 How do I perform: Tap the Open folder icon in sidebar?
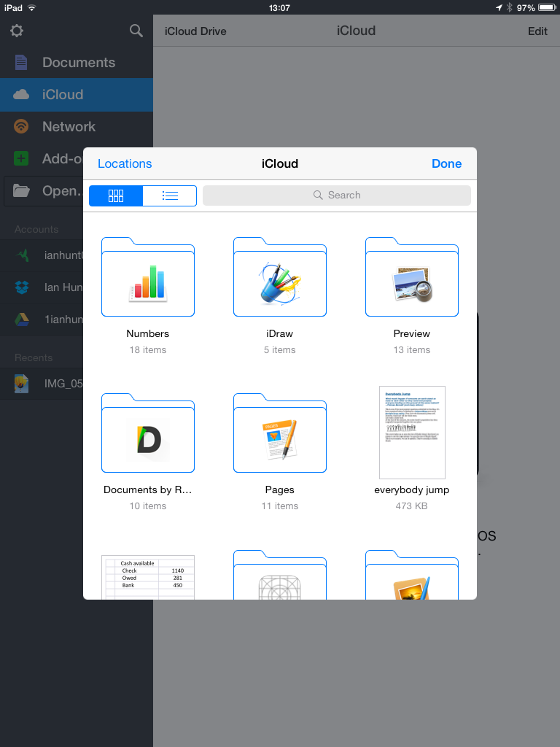click(x=21, y=190)
